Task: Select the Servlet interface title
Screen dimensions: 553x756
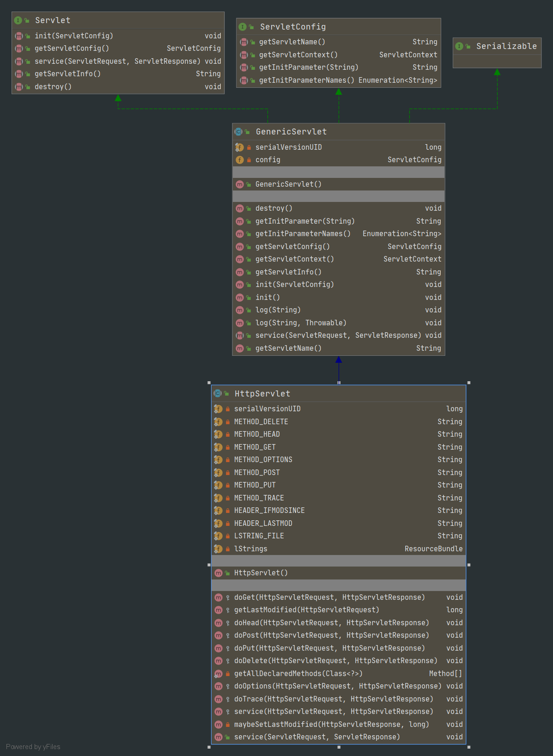Action: 53,20
